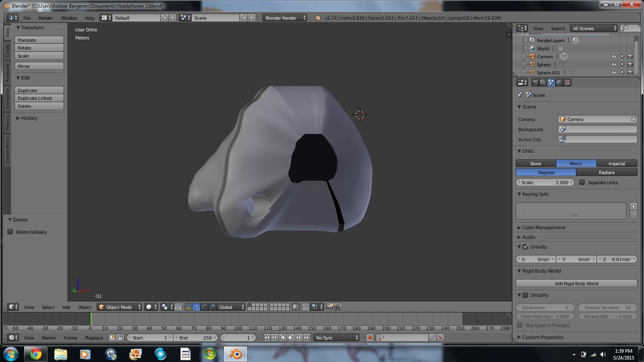Open the File menu

(27, 18)
